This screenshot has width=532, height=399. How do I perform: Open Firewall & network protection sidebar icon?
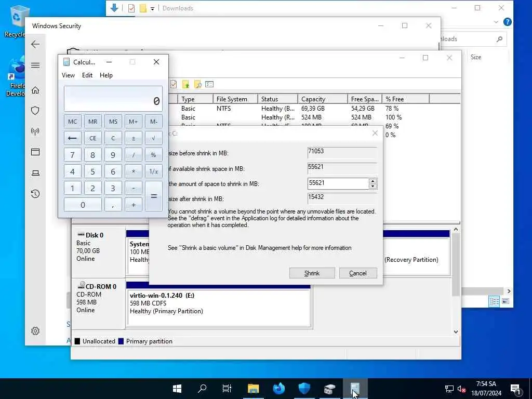pos(35,131)
